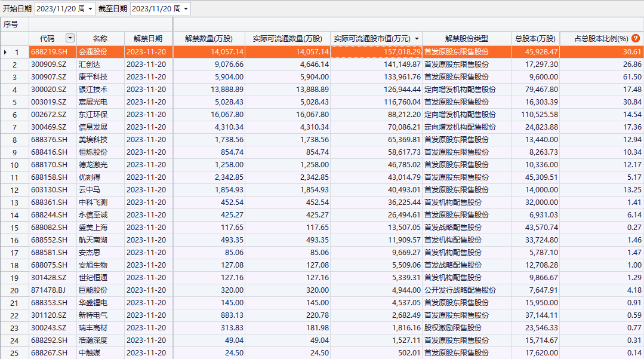The height and width of the screenshot is (359, 644).
Task: Click the sort arrow on 实际可流通股市值(万元) header
Action: 417,38
